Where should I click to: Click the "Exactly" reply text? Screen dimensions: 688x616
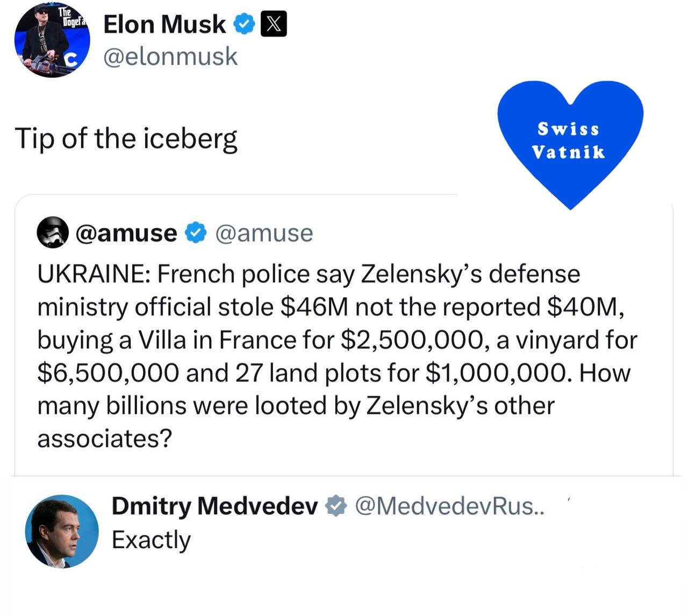[151, 540]
